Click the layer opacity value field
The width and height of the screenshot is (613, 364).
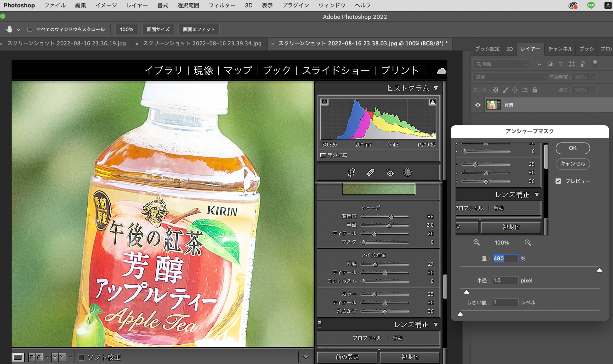[581, 77]
